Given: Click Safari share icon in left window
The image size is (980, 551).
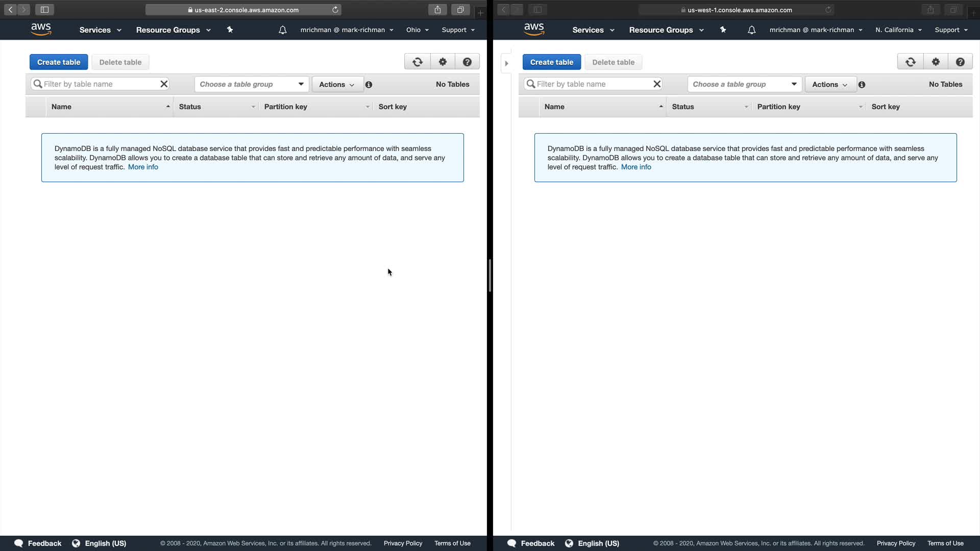Looking at the screenshot, I should (437, 10).
